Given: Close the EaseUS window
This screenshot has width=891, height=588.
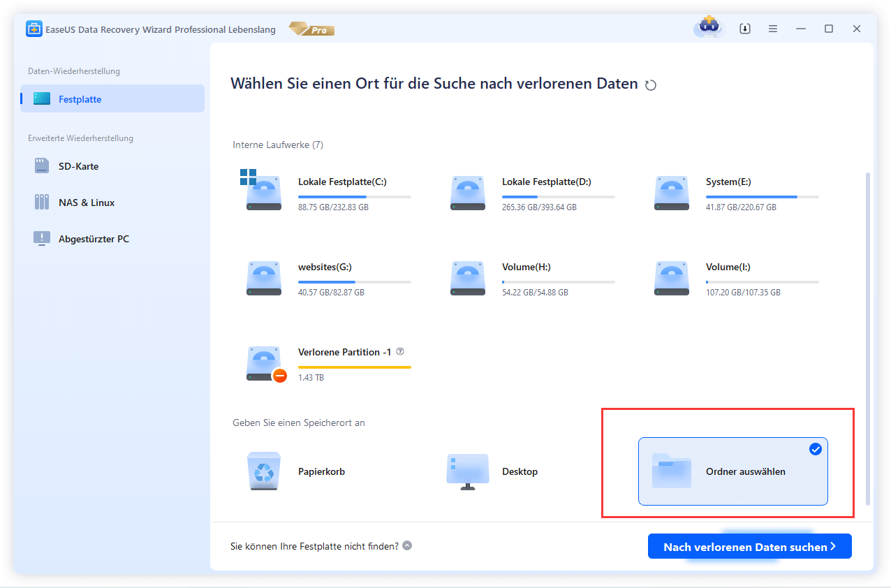Looking at the screenshot, I should (x=857, y=29).
